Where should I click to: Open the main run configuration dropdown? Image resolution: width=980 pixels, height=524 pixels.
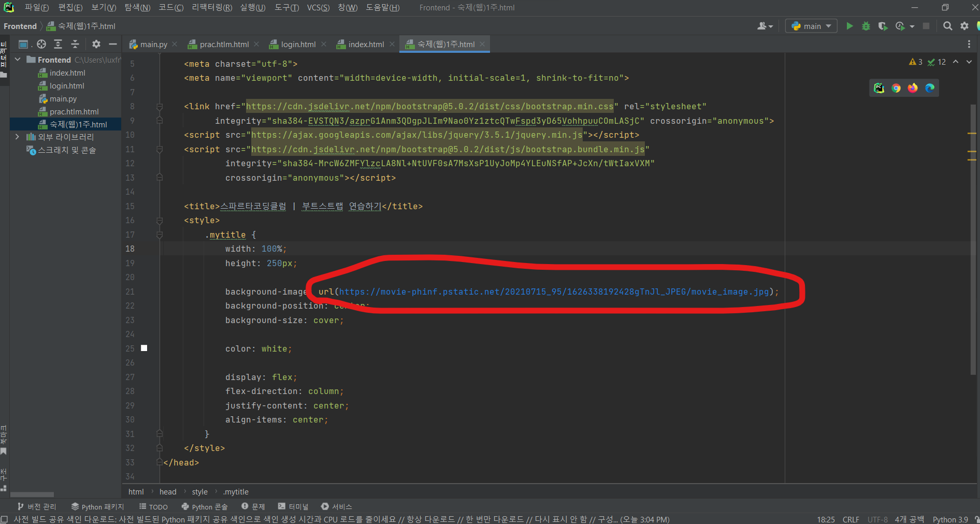click(x=811, y=26)
